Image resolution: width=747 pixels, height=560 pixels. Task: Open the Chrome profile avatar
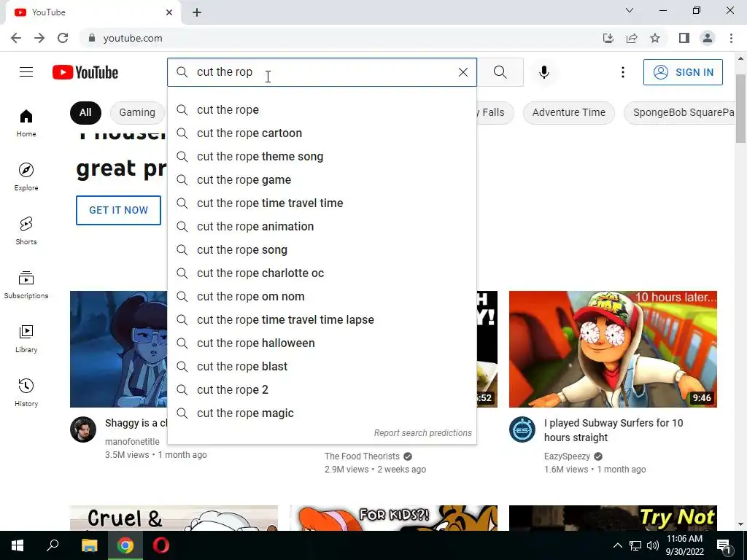click(x=708, y=38)
